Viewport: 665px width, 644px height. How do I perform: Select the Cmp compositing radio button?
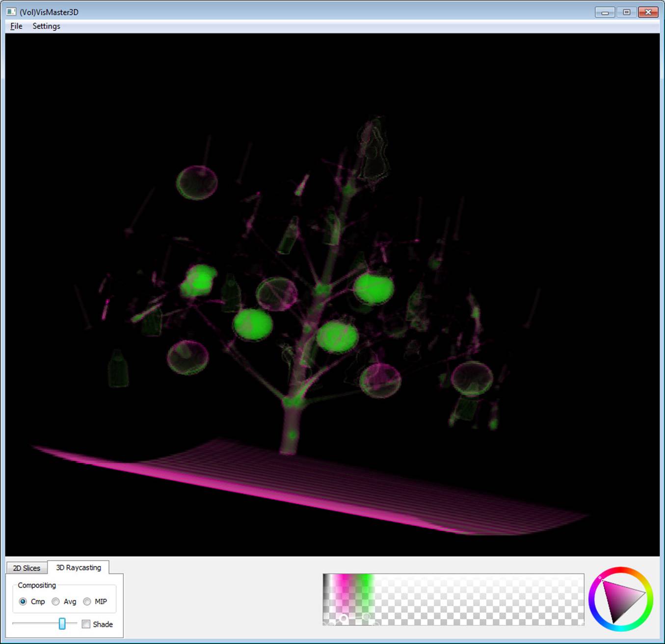(23, 601)
